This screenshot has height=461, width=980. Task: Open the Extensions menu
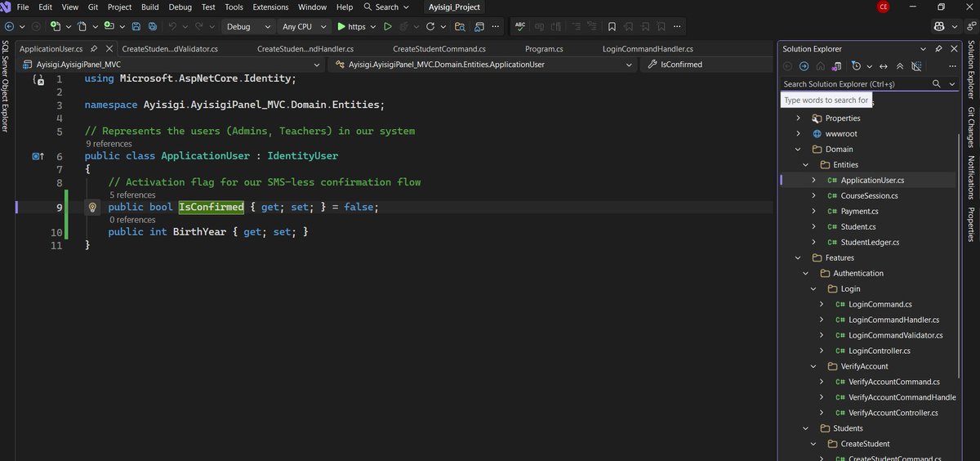(x=270, y=7)
